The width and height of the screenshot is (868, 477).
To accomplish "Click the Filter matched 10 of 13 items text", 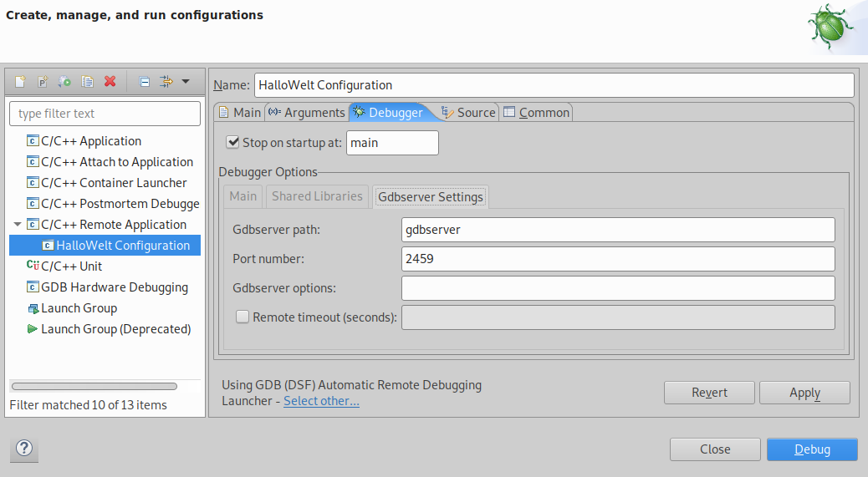I will 88,405.
